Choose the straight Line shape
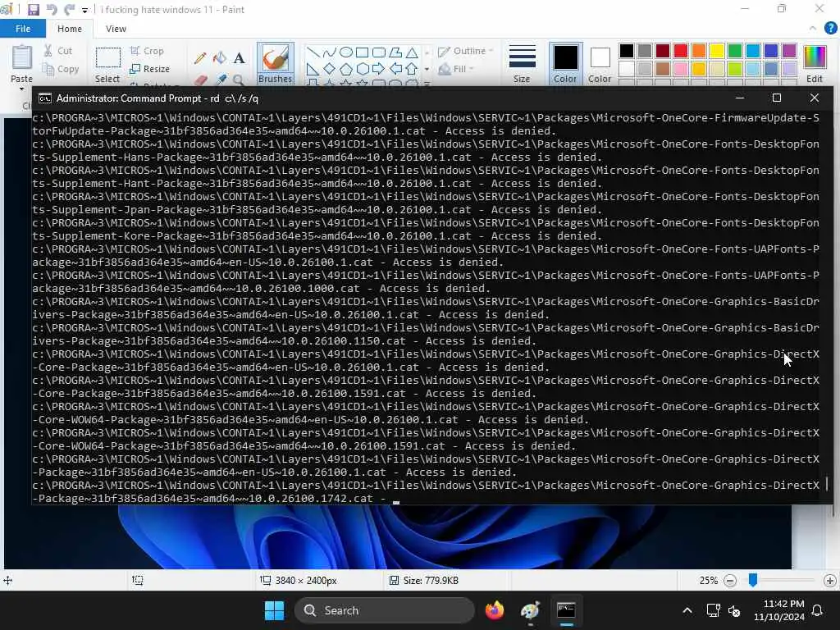 pos(313,52)
